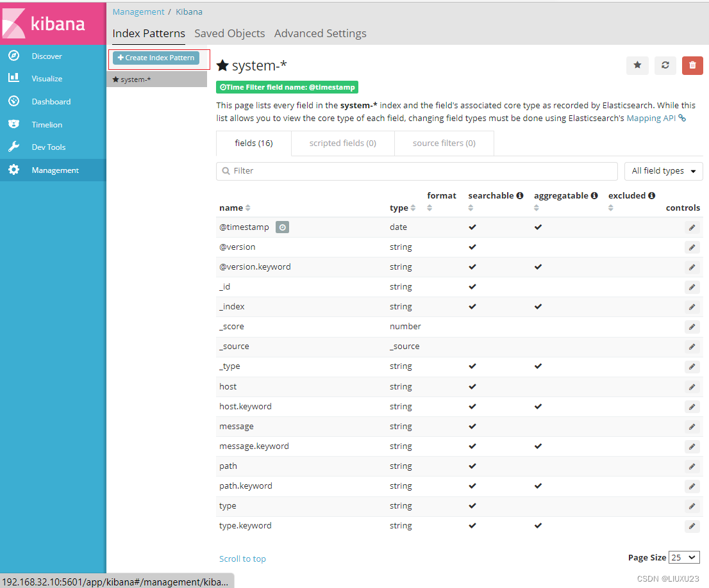Open the Dashboard gauge icon
This screenshot has width=709, height=588.
pos(14,101)
